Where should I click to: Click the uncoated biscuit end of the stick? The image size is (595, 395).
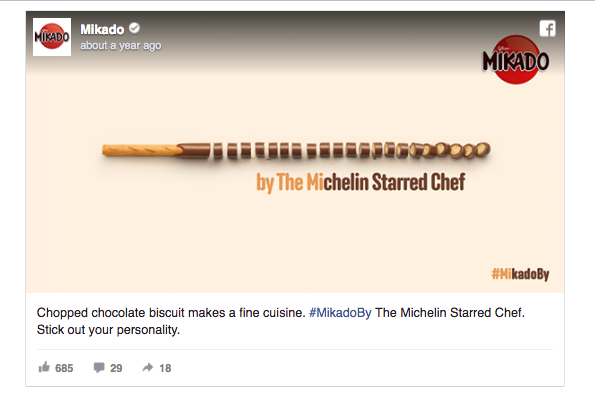pyautogui.click(x=142, y=150)
